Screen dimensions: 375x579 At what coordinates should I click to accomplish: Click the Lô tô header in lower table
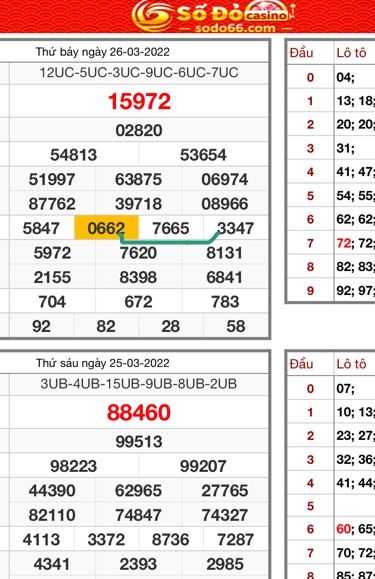pos(351,364)
